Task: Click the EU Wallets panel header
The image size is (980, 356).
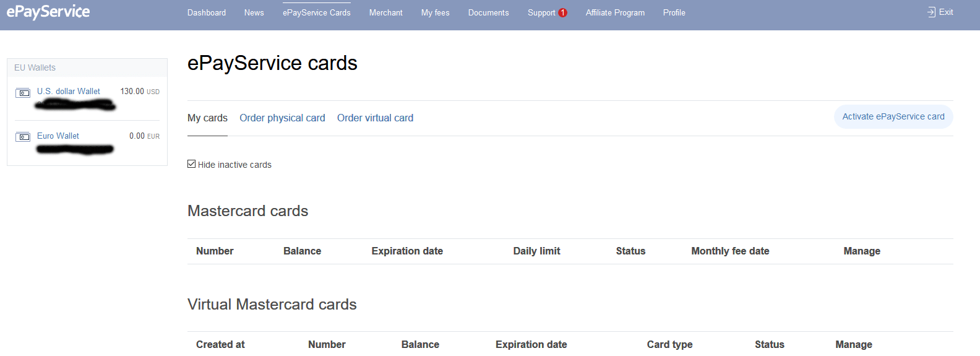Action: (87, 67)
